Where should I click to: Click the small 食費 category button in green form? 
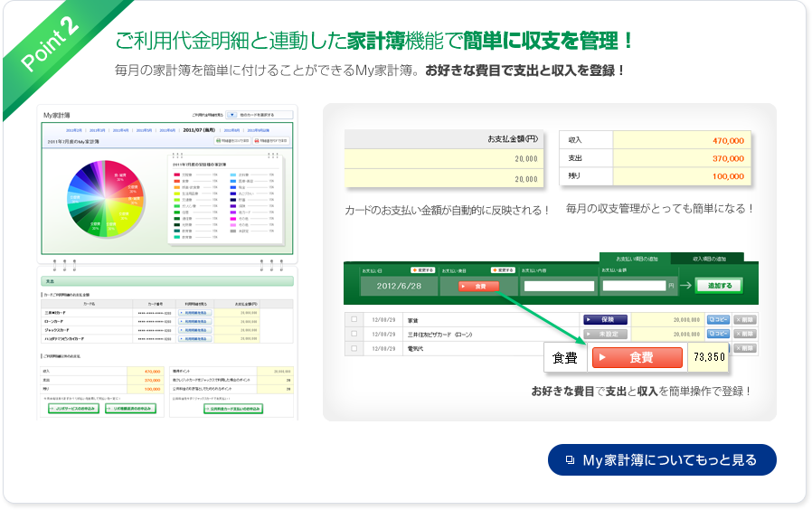(479, 287)
